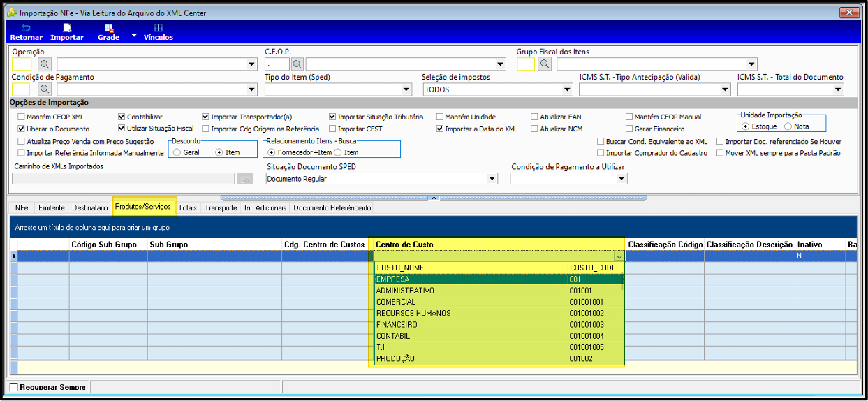Open the Tipo do Item (Sped) dropdown
868x401 pixels.
(407, 89)
